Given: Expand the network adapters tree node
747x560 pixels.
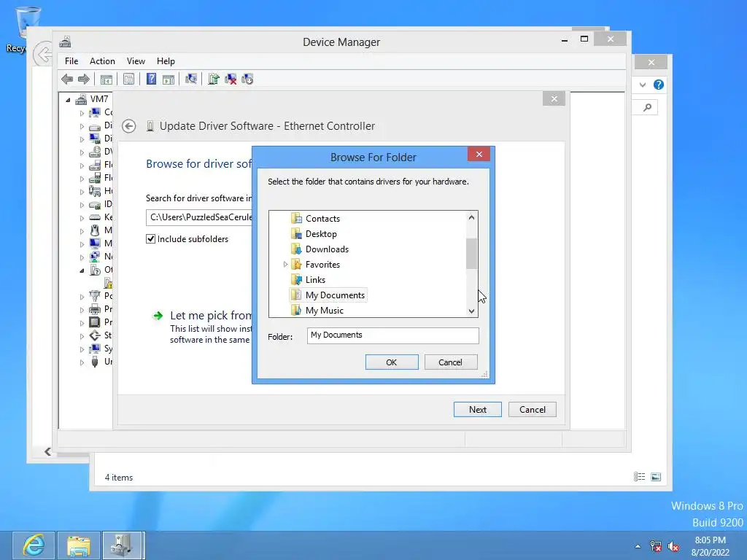Looking at the screenshot, I should click(82, 257).
